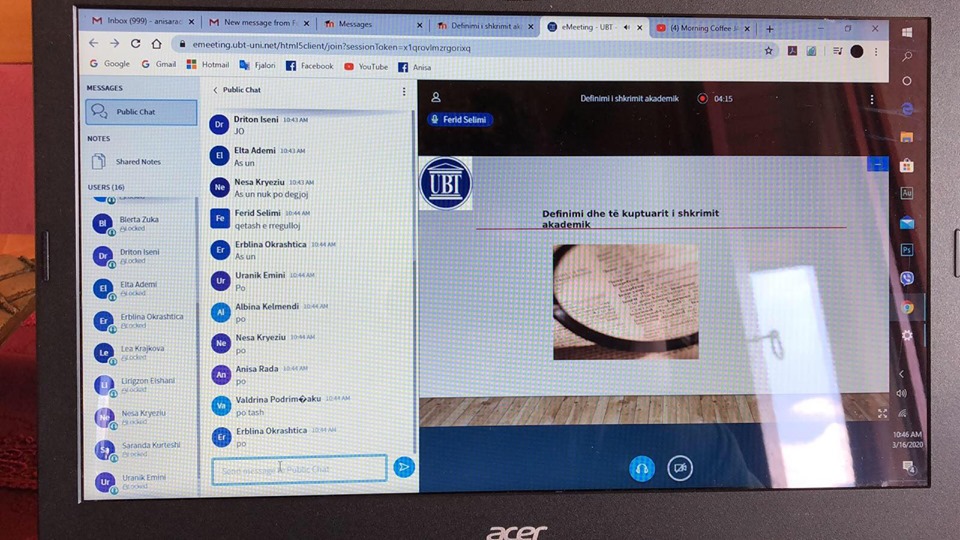Select user Blerta Zuka in the users list

pyautogui.click(x=140, y=224)
